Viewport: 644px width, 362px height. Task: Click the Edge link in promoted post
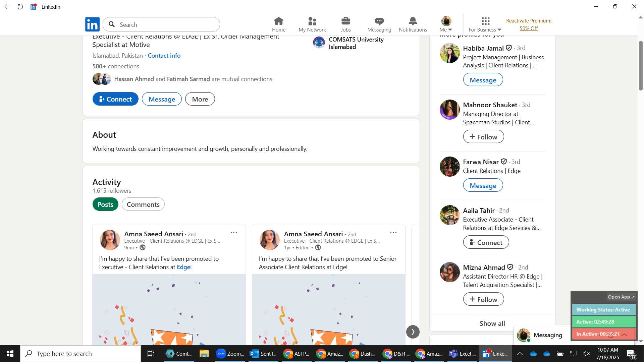coord(183,267)
